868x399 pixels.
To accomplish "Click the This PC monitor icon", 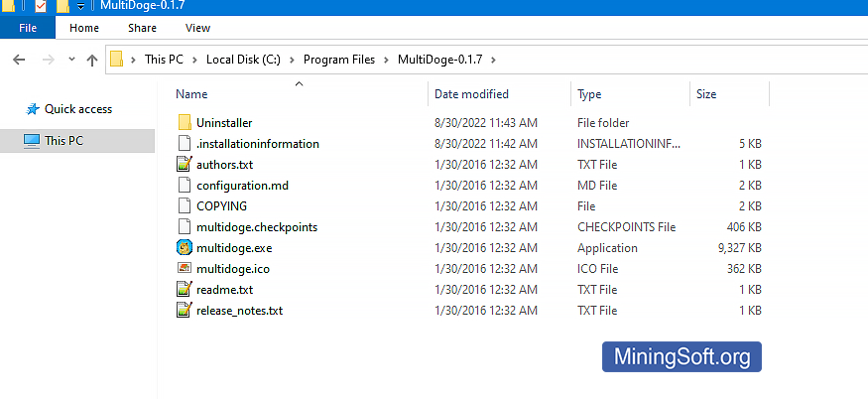I will (32, 141).
